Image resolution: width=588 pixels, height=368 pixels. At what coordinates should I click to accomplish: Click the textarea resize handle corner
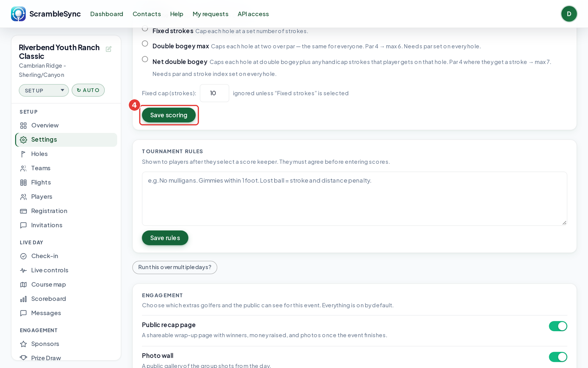[564, 223]
